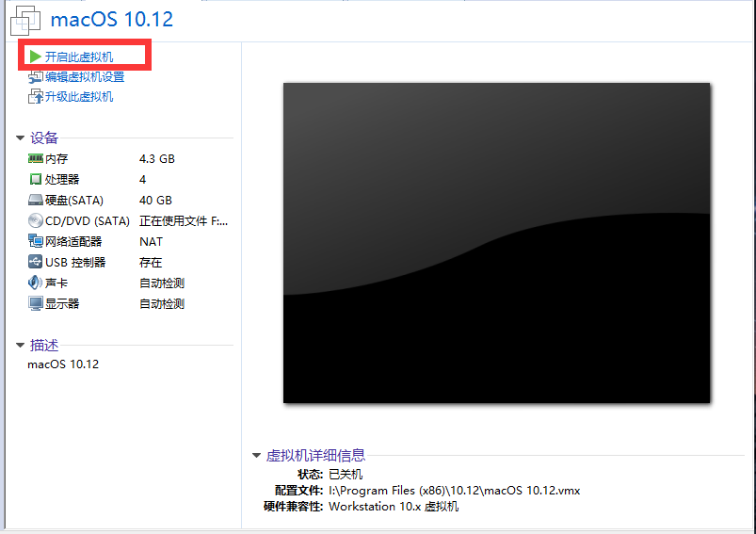Click the 40 GB hard disk value
Image resolution: width=756 pixels, height=534 pixels.
tap(155, 201)
